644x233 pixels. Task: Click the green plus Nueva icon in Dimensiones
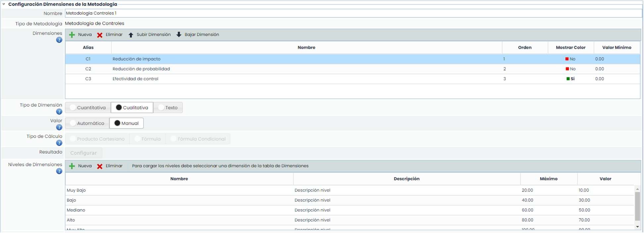[72, 35]
